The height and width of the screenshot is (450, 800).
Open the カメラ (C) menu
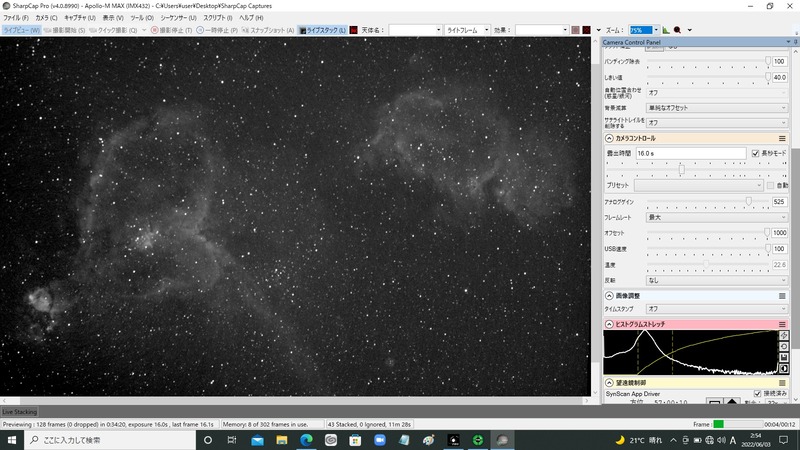point(46,18)
